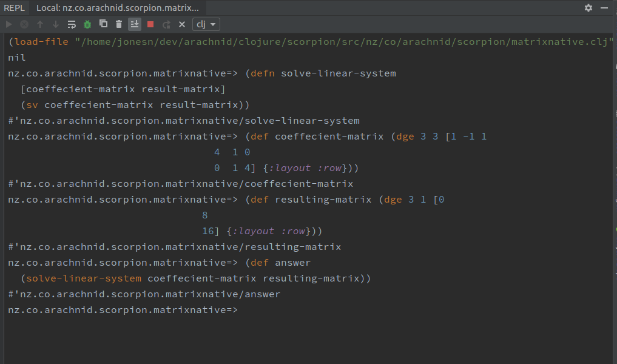Click the line "0 1 4] {:layout :row}))"
617x364 pixels.
[286, 168]
